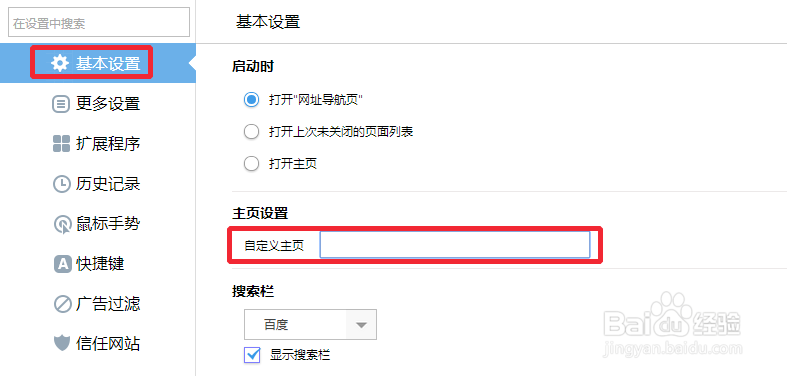Select the 打开"网址导航页" radio button

click(x=251, y=100)
